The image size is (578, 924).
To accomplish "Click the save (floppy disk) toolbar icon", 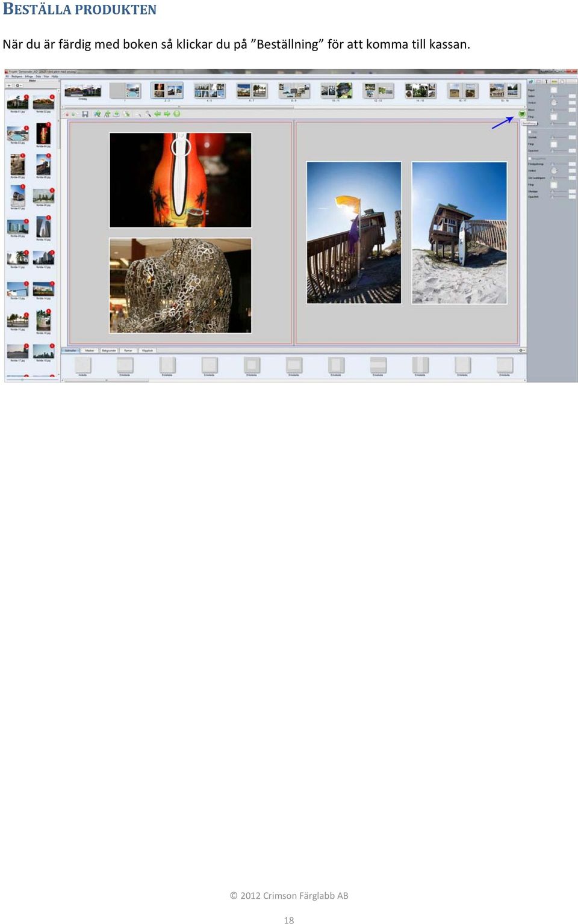I will click(85, 114).
